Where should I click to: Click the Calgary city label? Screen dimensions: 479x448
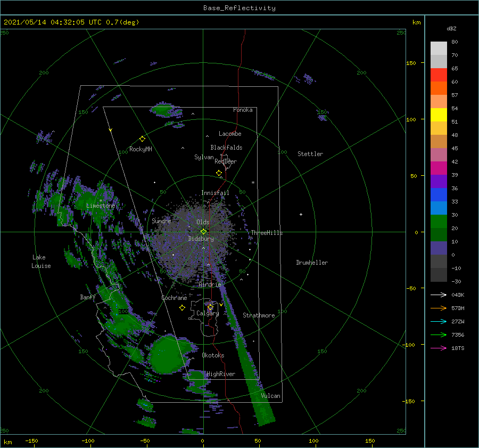click(208, 313)
